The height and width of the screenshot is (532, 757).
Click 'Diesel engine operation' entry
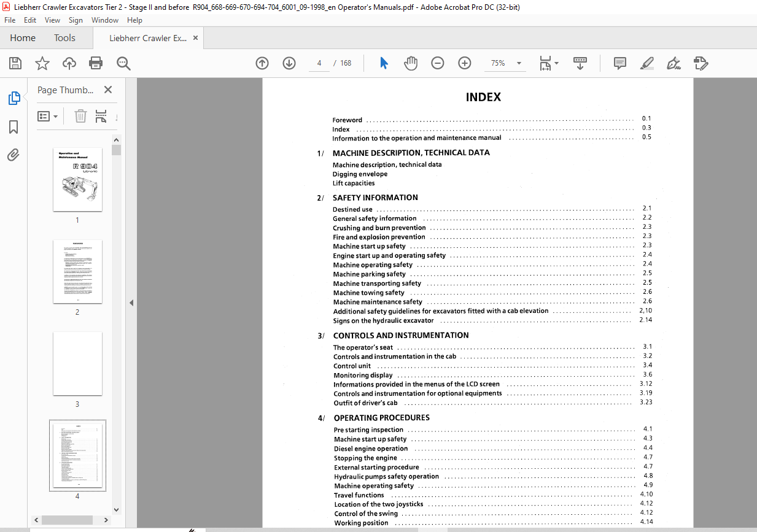[371, 449]
